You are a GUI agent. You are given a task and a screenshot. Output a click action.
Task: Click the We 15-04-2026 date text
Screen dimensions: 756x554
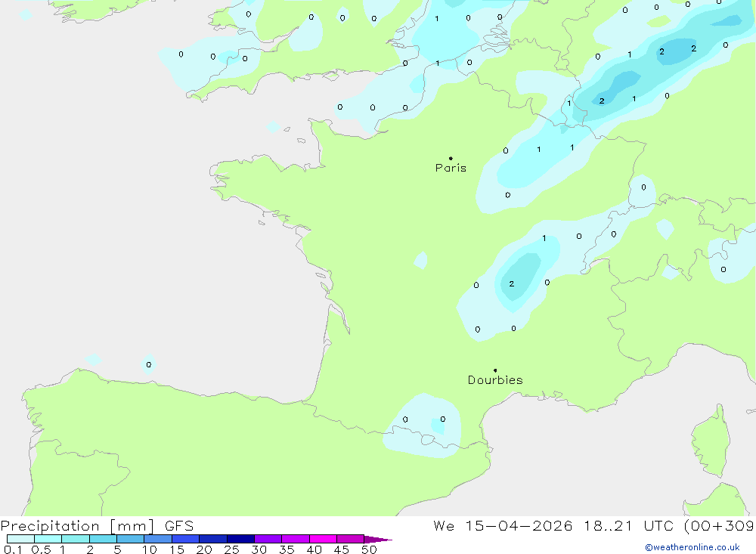point(503,526)
